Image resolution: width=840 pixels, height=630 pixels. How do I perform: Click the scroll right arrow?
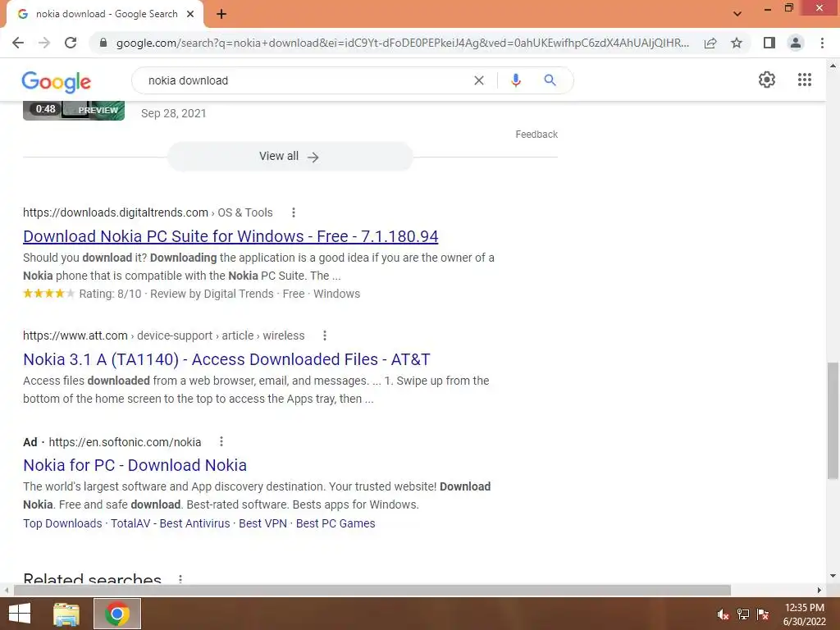pos(819,591)
